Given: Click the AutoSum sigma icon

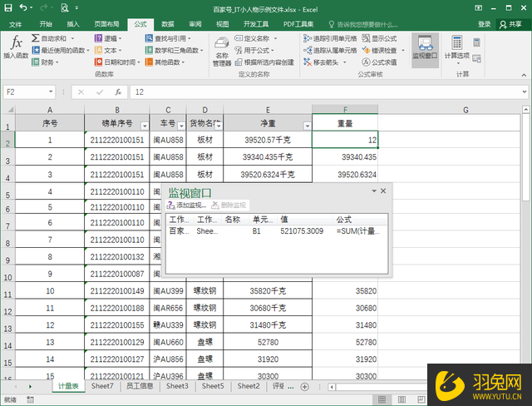Looking at the screenshot, I should pos(35,38).
